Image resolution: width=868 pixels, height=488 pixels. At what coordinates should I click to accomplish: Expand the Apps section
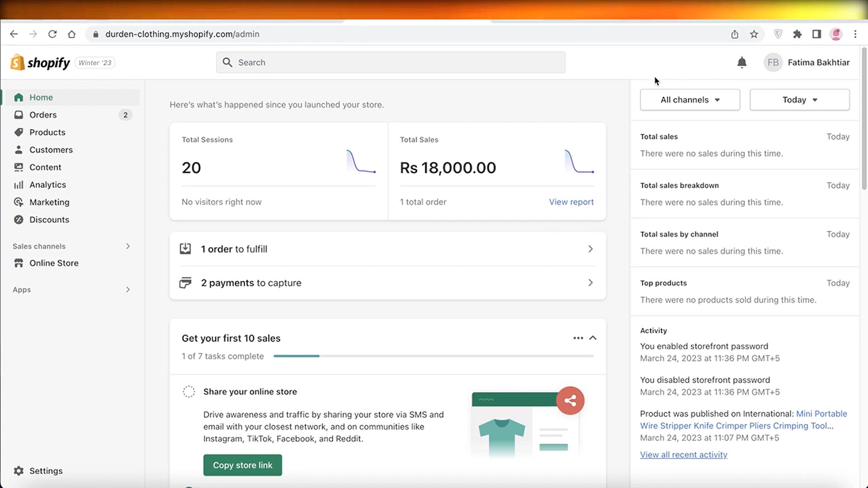tap(128, 290)
